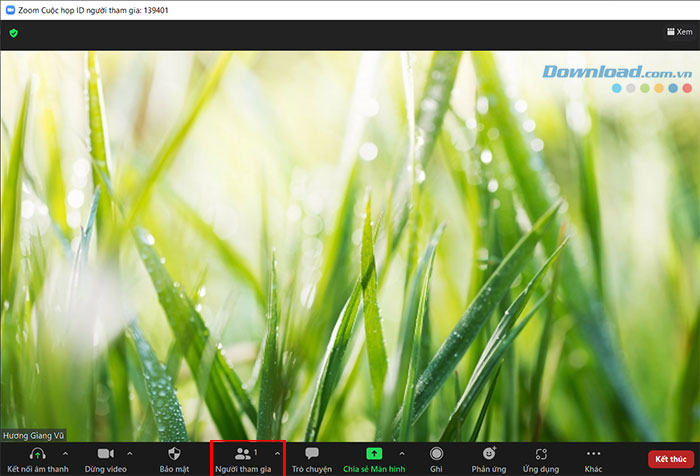Click the Hương Giang Vũ name label
Image resolution: width=700 pixels, height=476 pixels.
(x=32, y=436)
